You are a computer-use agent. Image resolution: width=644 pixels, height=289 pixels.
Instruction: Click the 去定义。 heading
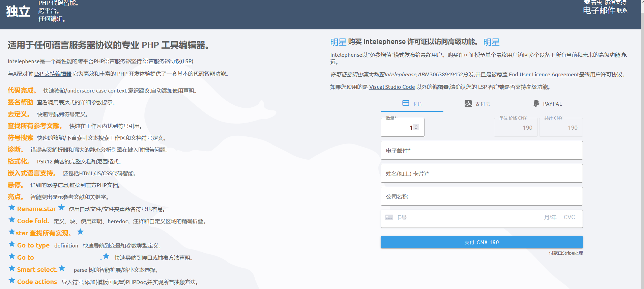click(19, 114)
